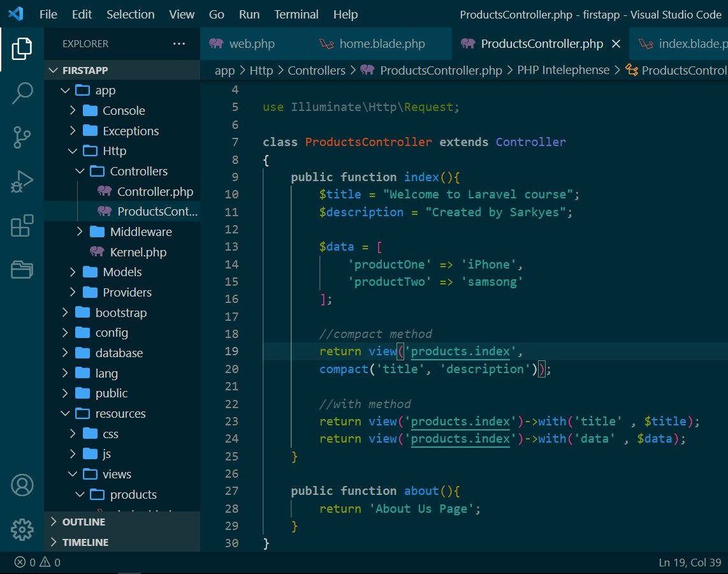Image resolution: width=728 pixels, height=574 pixels.
Task: Click the app breadcrumb segment
Action: click(225, 70)
